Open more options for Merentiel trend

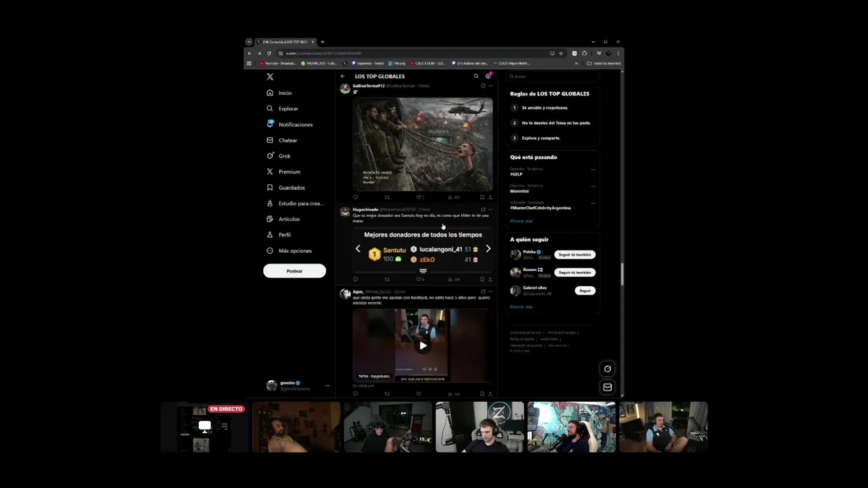(593, 186)
